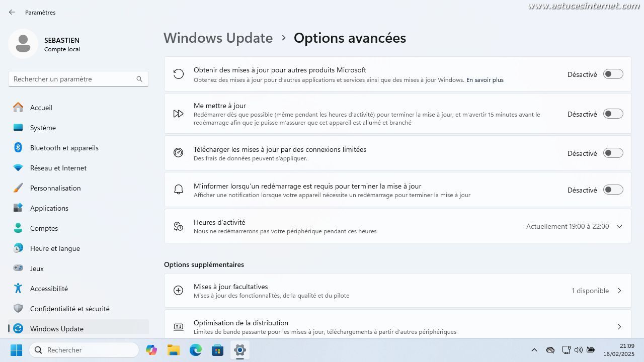Click the En savoir plus link
This screenshot has height=362, width=644.
click(x=485, y=80)
